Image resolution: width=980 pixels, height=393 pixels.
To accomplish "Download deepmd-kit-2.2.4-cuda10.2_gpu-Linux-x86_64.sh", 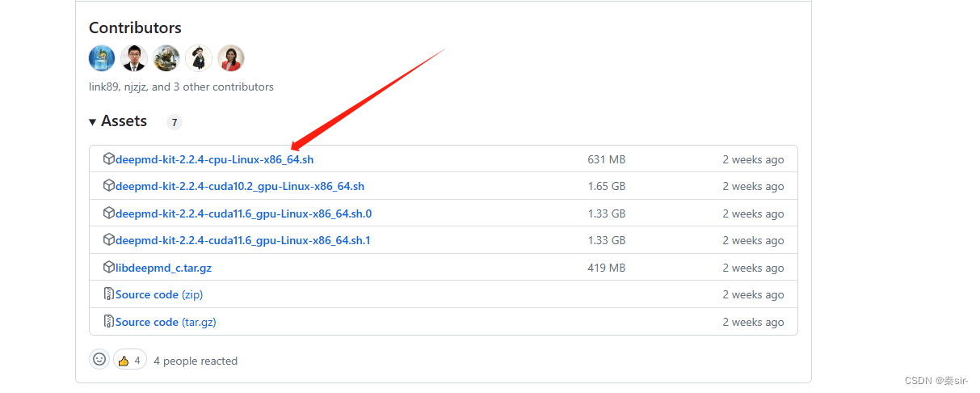I will pos(240,186).
